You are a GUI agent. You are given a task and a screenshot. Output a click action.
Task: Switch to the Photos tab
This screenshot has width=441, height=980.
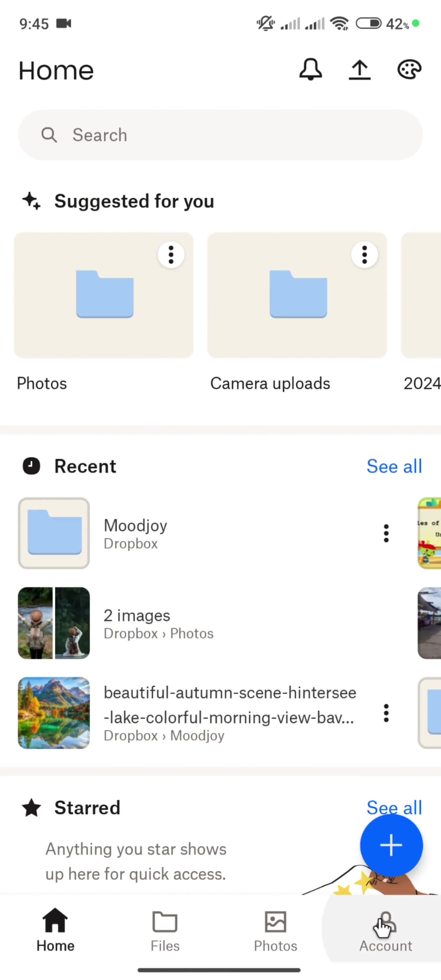pyautogui.click(x=275, y=930)
